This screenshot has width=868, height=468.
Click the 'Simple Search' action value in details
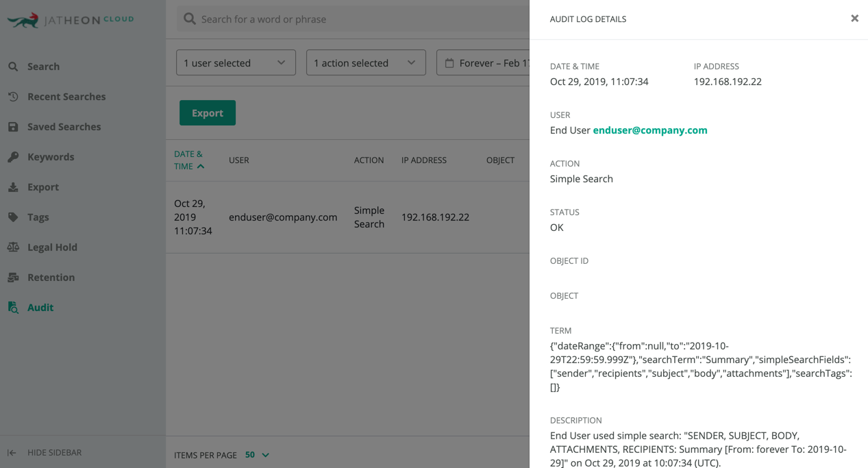tap(582, 179)
